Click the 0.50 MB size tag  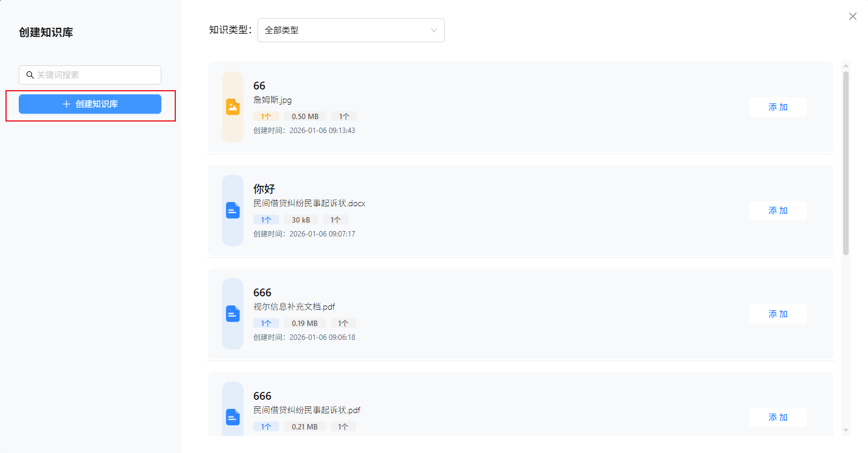click(305, 116)
